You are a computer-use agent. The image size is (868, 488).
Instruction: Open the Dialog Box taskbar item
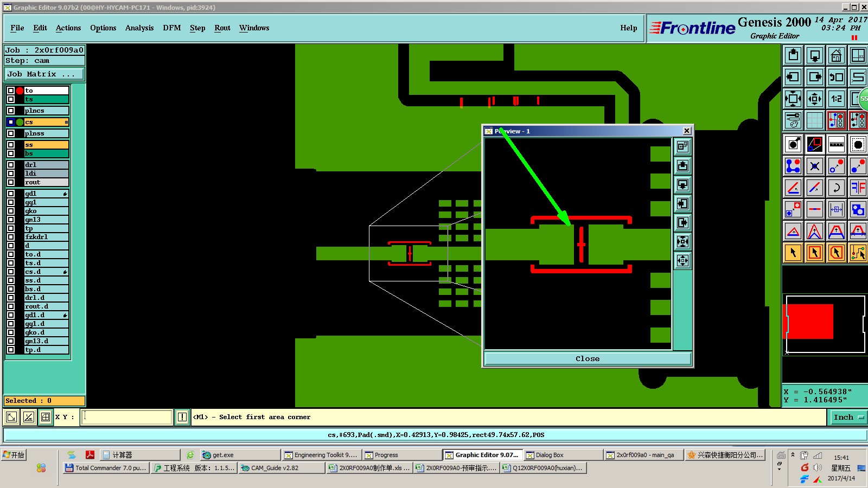tap(563, 455)
